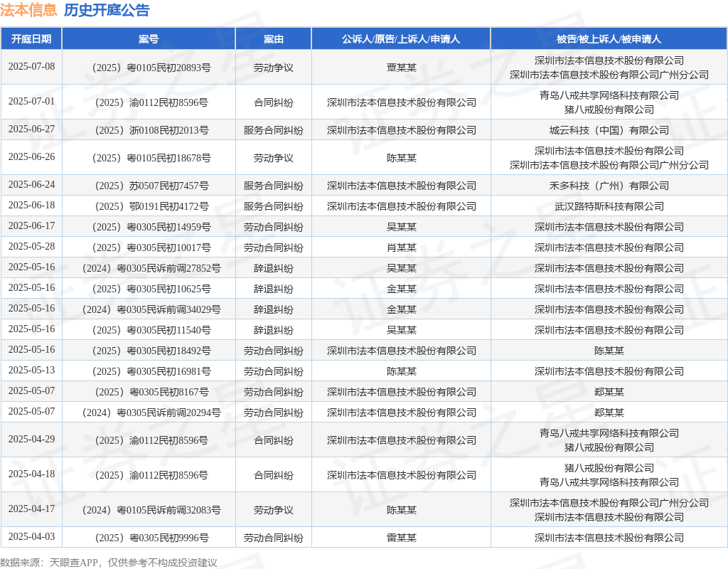
Task: Click 合同纠纷 in the 2025-07-01 row
Action: (x=274, y=102)
